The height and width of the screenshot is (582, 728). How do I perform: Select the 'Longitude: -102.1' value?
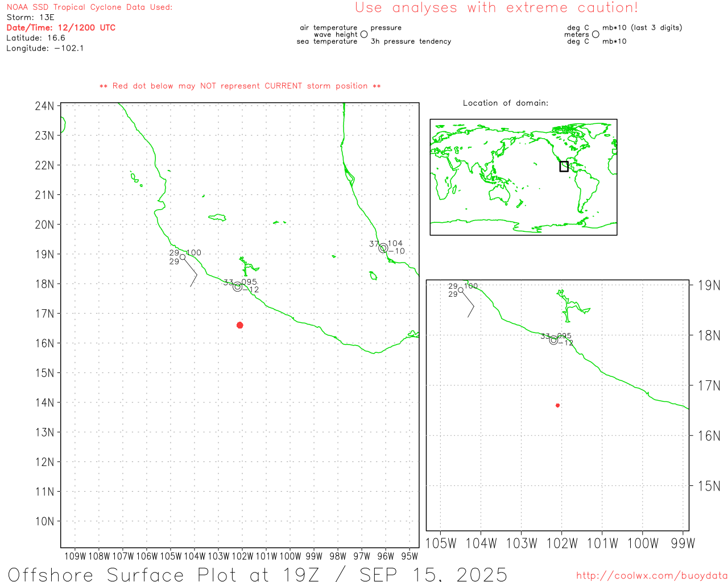tap(45, 48)
